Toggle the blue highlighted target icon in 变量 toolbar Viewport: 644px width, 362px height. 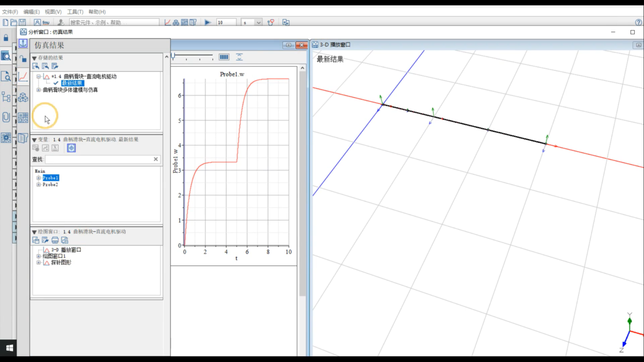coord(72,148)
